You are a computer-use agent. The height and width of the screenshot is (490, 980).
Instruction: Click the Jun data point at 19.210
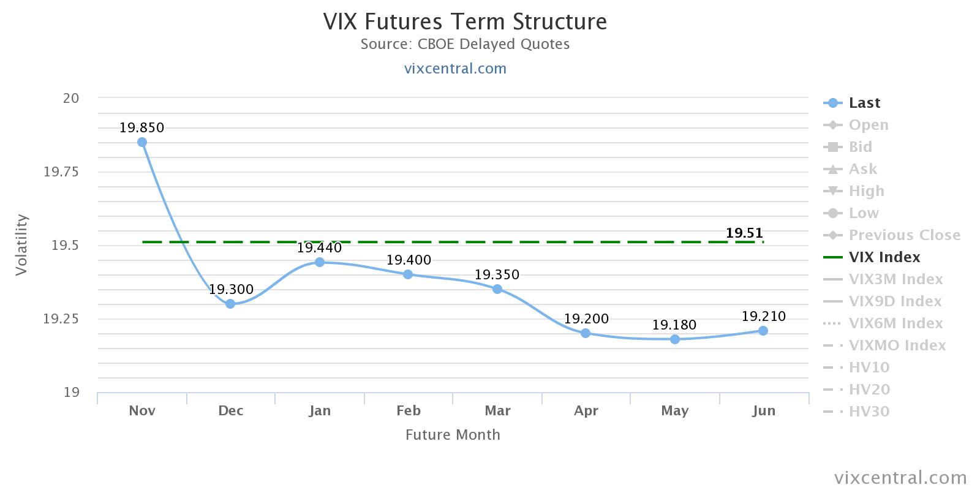pyautogui.click(x=763, y=331)
